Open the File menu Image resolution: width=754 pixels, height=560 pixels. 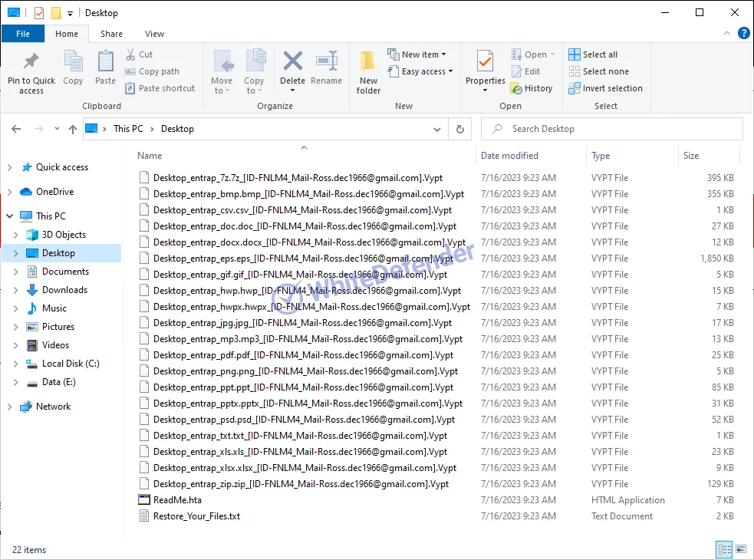tap(23, 34)
